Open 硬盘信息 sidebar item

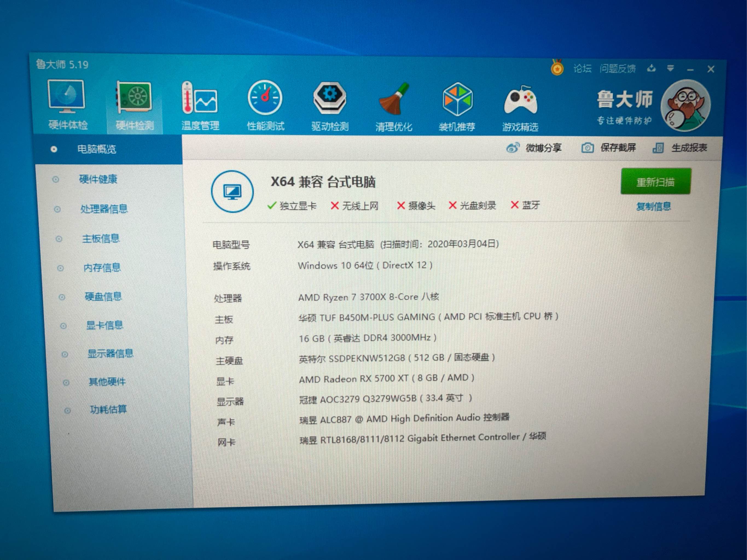(103, 297)
